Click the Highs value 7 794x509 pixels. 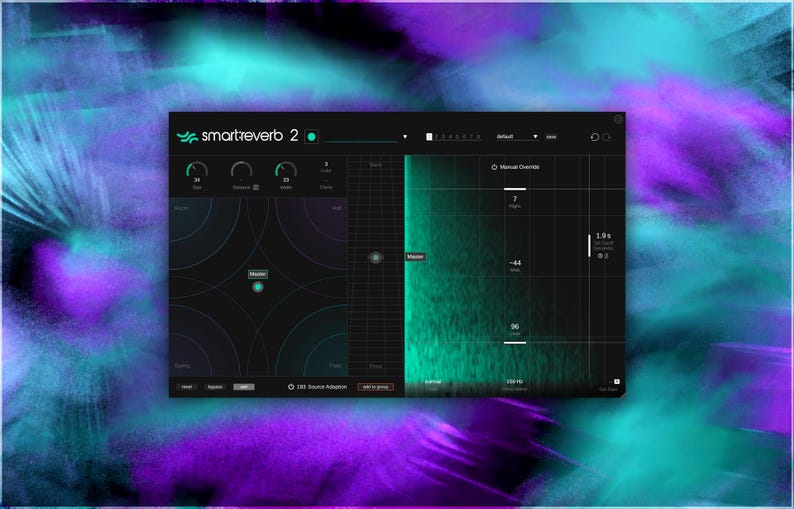515,199
